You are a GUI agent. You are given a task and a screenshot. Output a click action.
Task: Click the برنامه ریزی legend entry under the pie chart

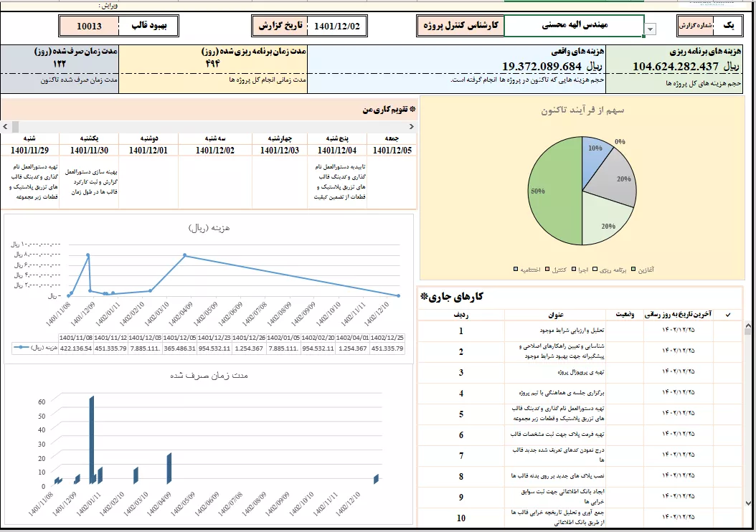(x=613, y=270)
